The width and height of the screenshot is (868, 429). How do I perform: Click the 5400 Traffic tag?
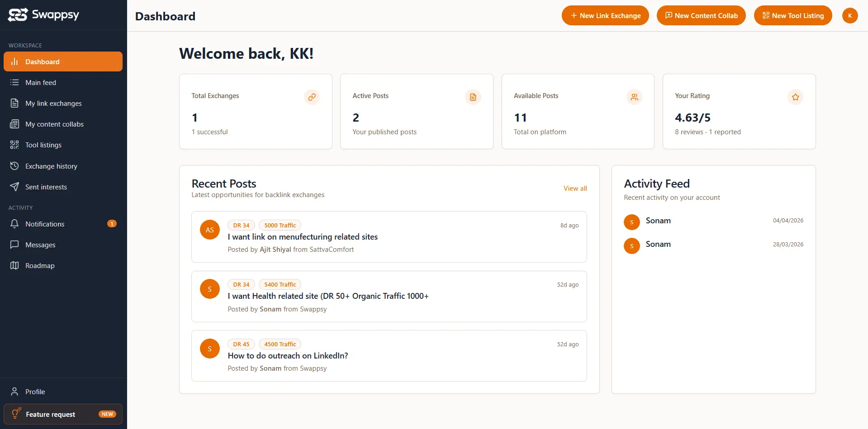point(280,284)
